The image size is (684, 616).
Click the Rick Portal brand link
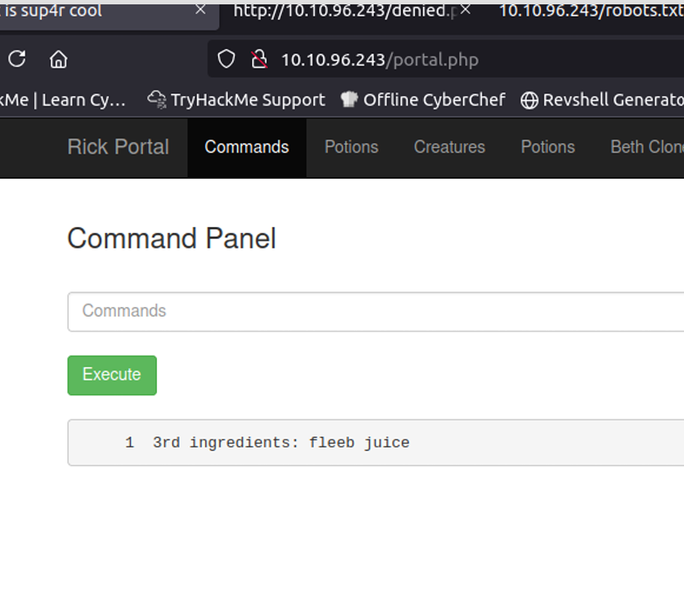tap(118, 147)
